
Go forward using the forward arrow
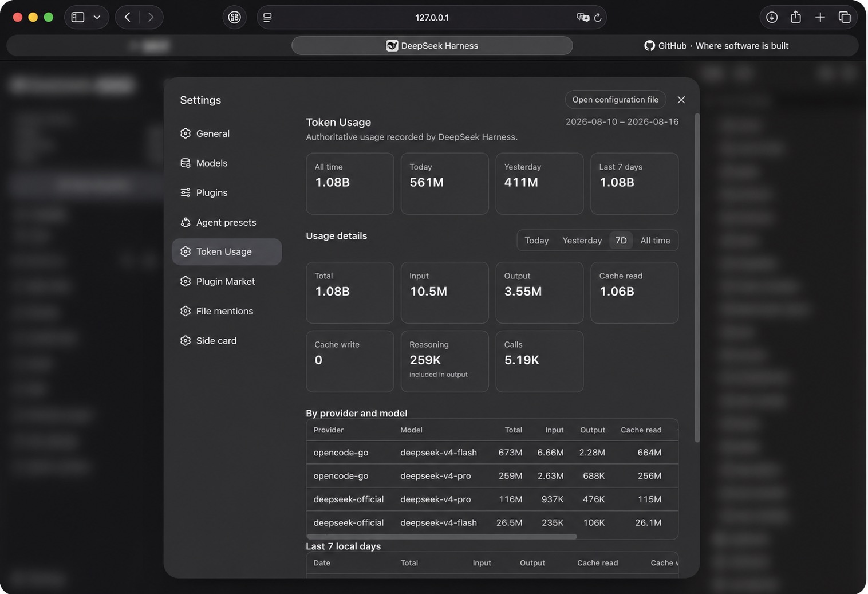(151, 17)
